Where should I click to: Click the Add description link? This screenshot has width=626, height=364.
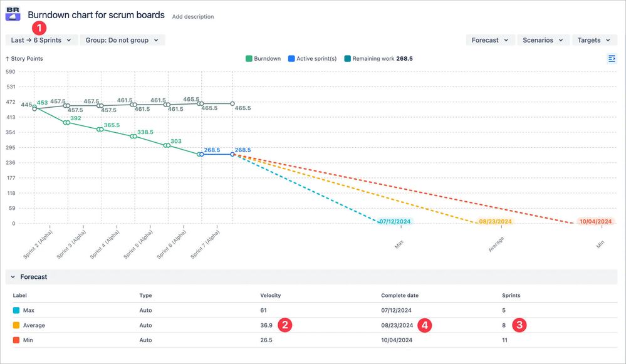tap(192, 17)
